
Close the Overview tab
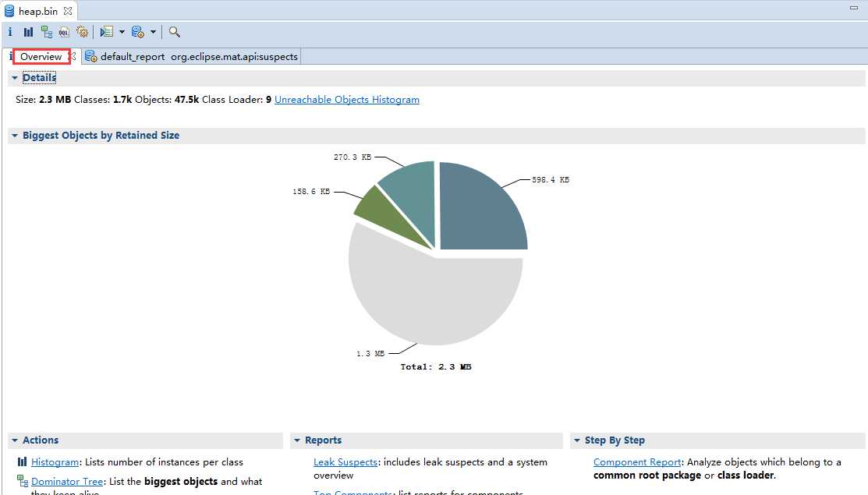[73, 56]
